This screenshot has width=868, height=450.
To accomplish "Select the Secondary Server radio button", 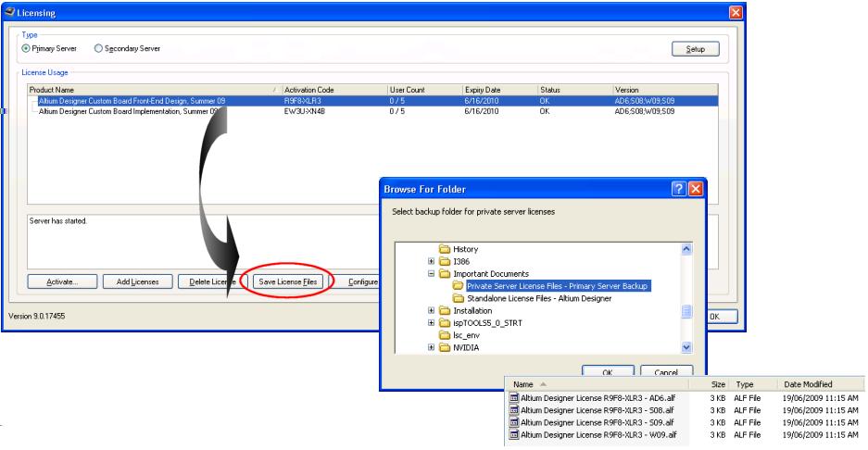I will pos(98,49).
